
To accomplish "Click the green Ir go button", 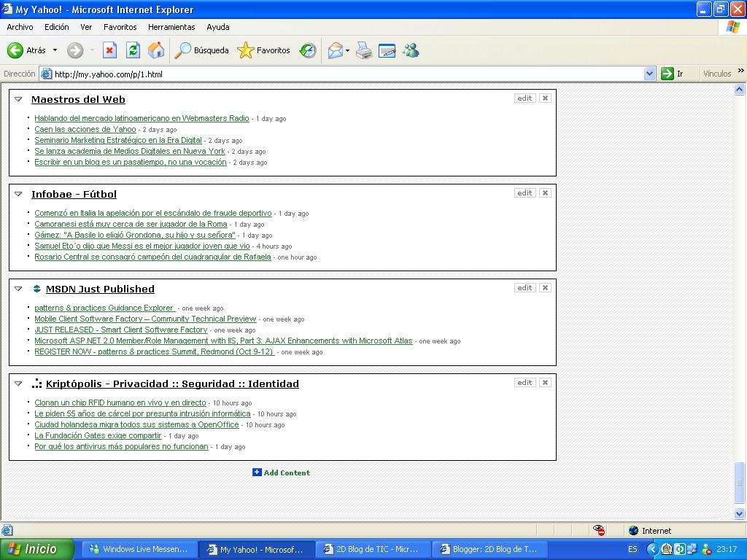I will coord(672,74).
